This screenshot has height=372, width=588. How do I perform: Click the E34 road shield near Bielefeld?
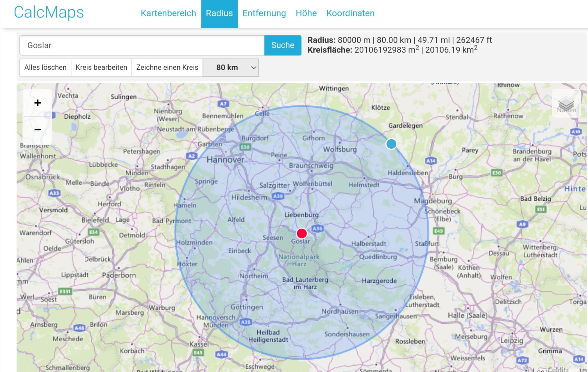pyautogui.click(x=94, y=232)
